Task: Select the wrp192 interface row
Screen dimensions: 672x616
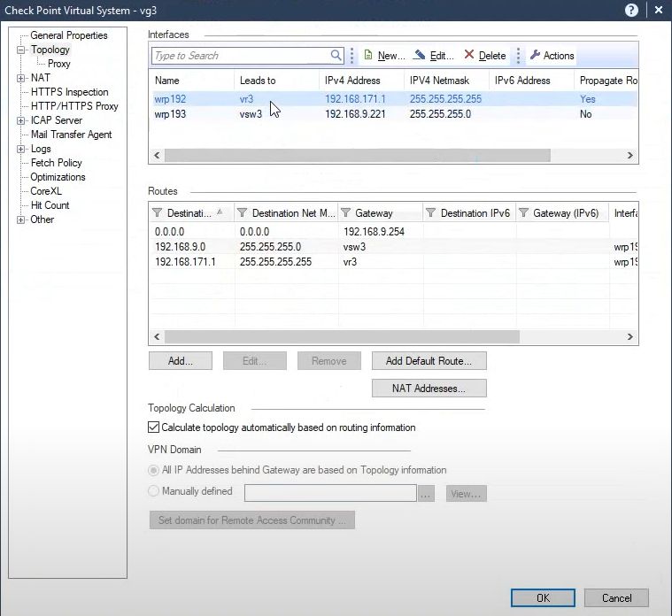Action: click(x=394, y=99)
